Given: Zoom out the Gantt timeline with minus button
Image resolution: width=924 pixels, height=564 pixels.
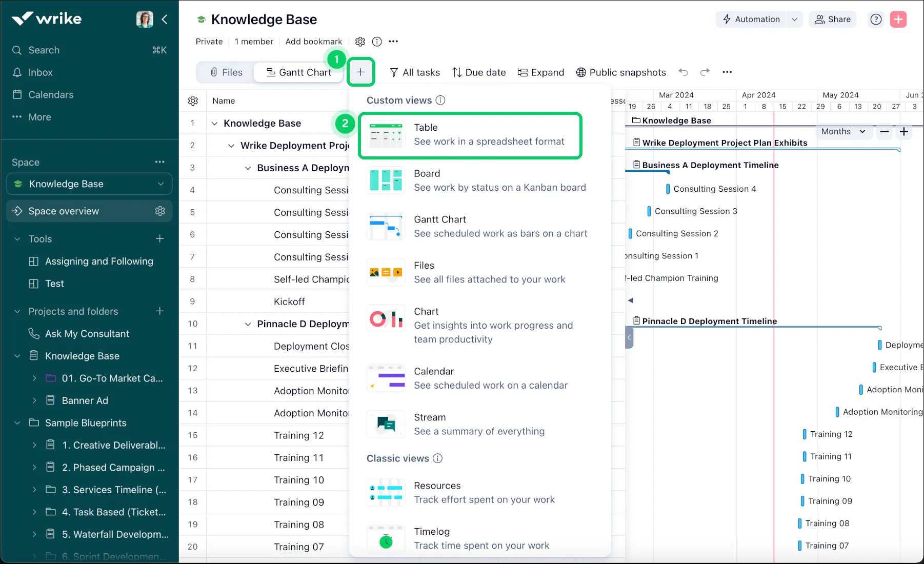Looking at the screenshot, I should [883, 131].
